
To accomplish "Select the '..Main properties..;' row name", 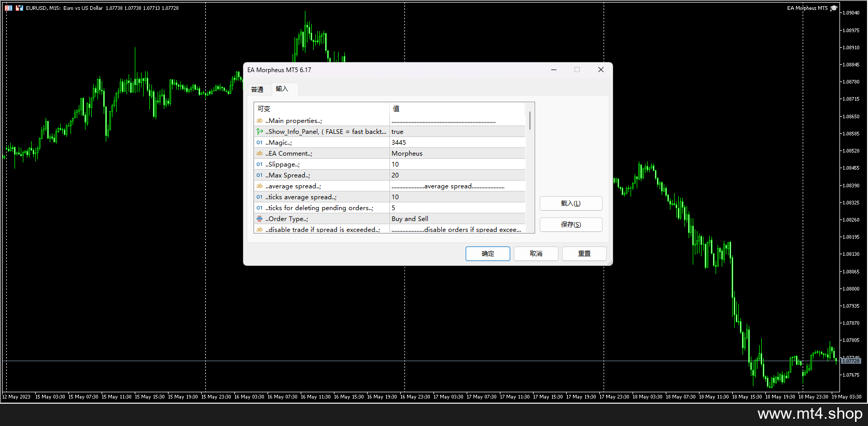I will pyautogui.click(x=293, y=121).
